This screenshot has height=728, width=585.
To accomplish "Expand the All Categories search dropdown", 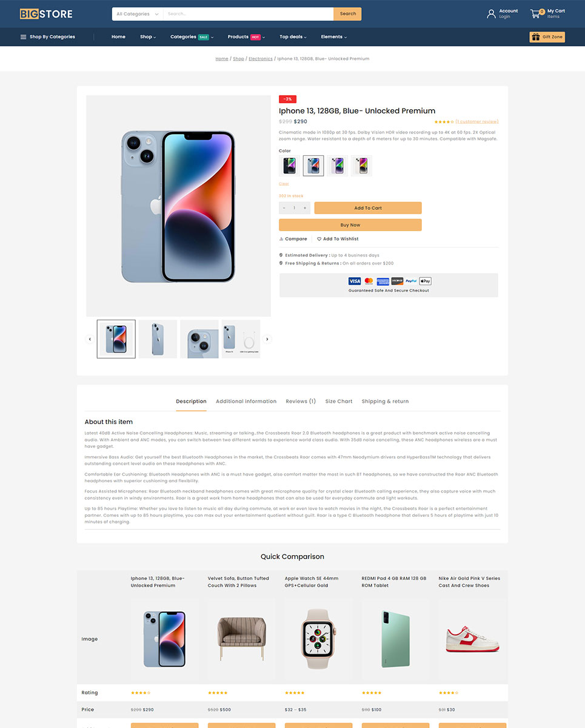I will click(138, 14).
